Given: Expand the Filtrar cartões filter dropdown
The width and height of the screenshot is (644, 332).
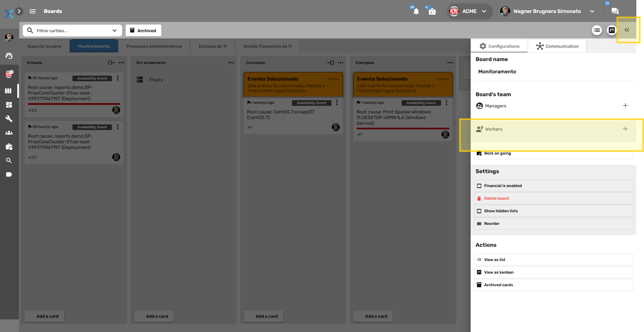Looking at the screenshot, I should (x=115, y=31).
